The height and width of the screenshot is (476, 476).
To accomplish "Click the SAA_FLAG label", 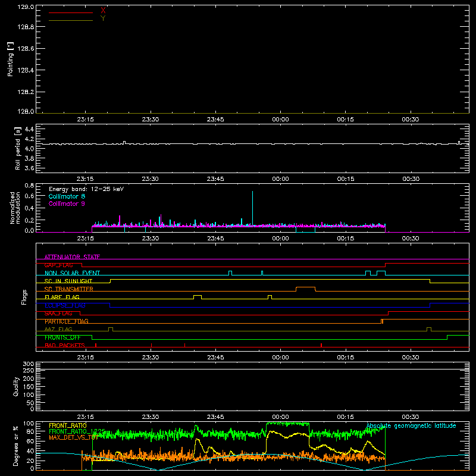I will (x=58, y=314).
